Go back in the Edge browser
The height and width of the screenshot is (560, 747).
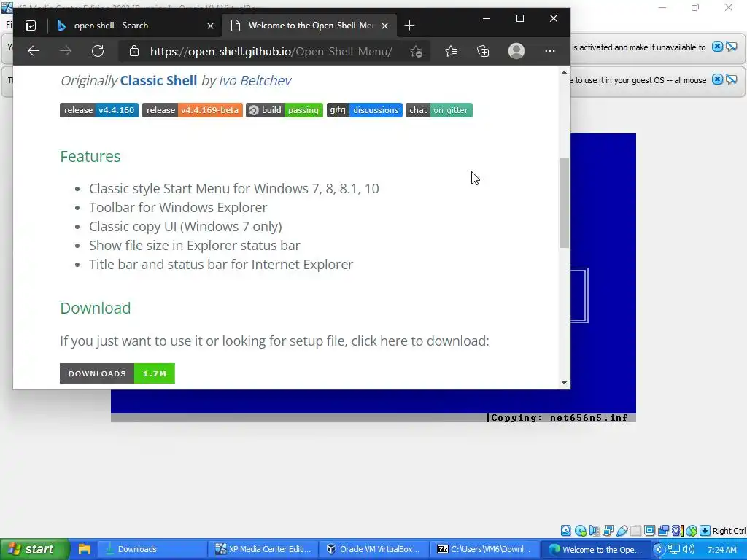(x=34, y=51)
